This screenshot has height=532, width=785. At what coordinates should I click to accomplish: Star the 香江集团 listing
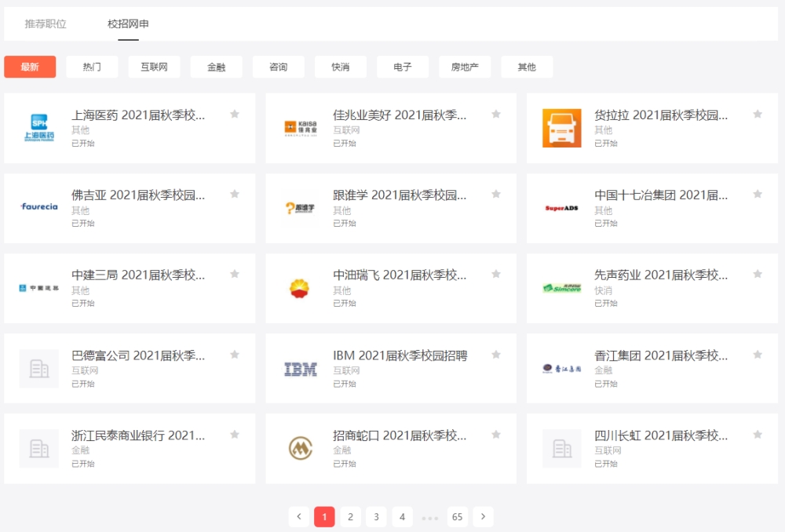point(758,355)
